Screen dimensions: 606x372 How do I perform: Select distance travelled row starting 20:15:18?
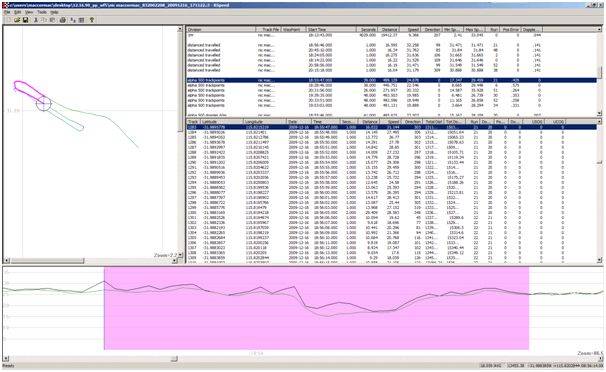pos(392,70)
